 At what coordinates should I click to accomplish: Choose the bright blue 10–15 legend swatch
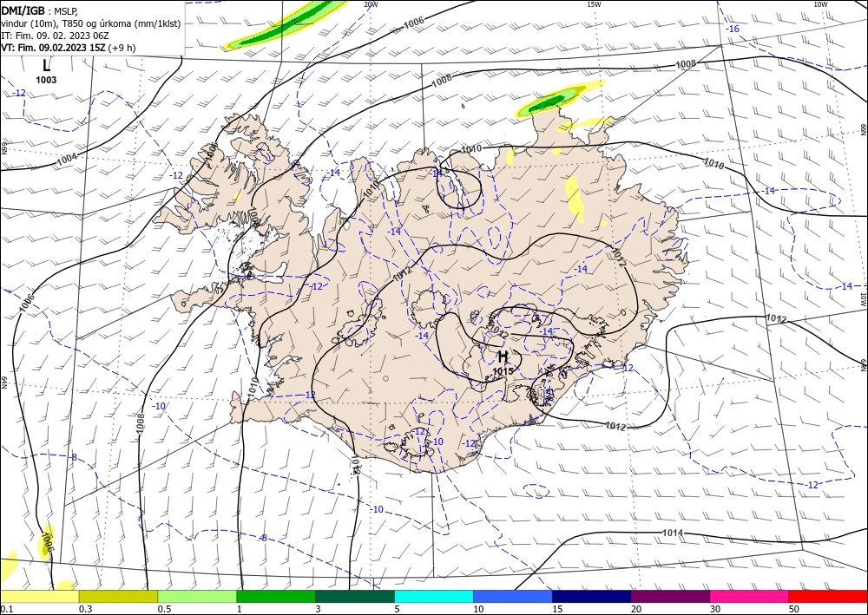513,596
